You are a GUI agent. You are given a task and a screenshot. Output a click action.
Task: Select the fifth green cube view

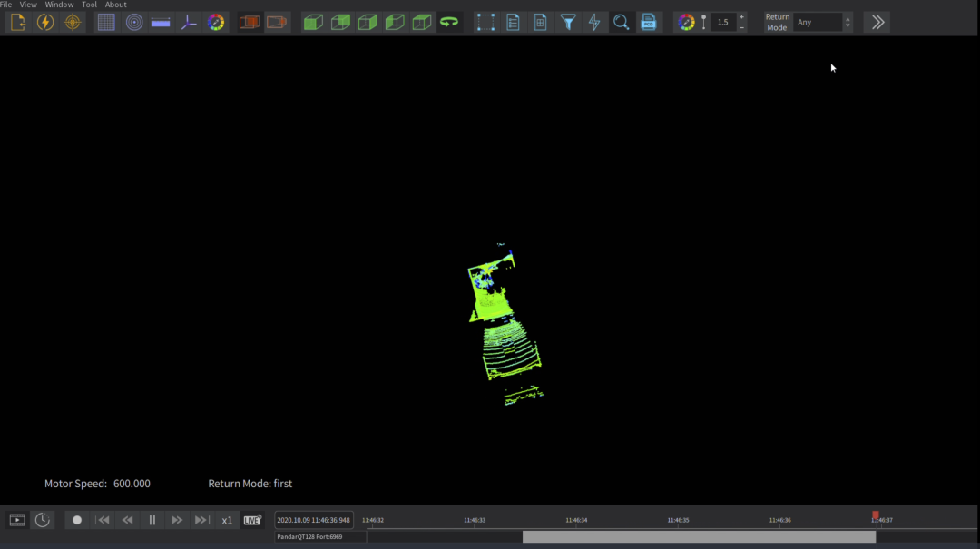click(422, 23)
